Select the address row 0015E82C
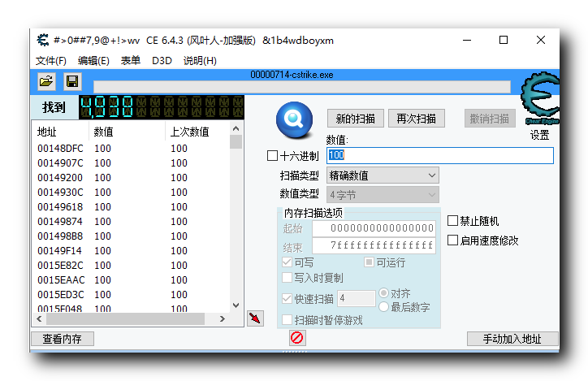 point(132,266)
